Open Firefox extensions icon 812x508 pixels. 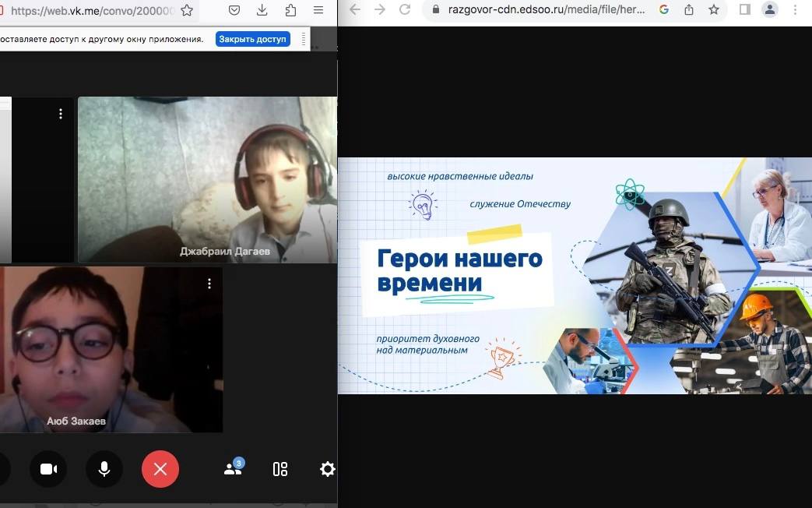coord(290,10)
